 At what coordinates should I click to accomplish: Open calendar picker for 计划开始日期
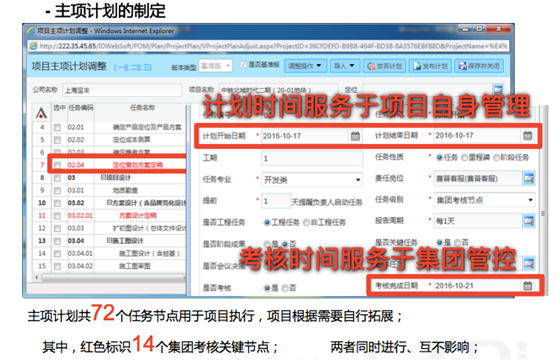click(x=355, y=136)
